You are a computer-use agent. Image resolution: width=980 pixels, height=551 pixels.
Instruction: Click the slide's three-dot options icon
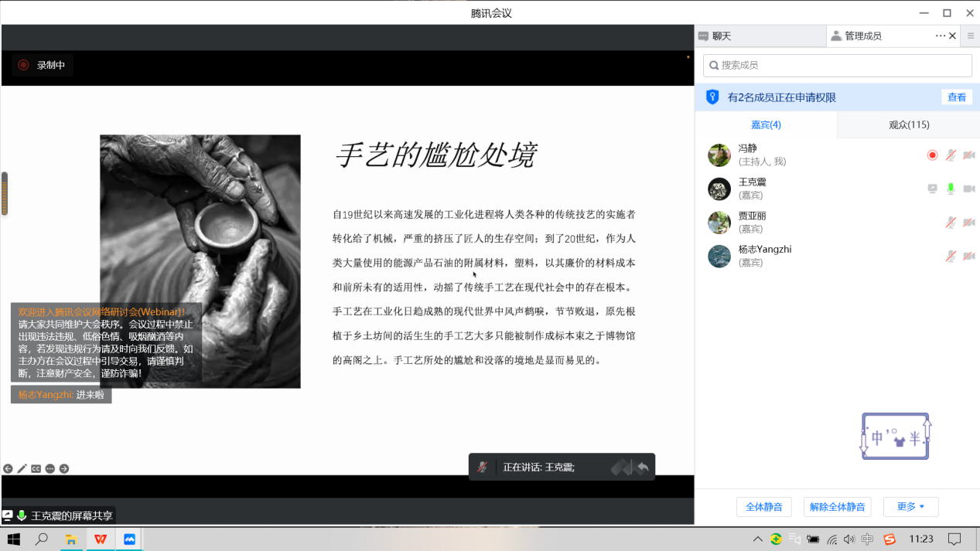pyautogui.click(x=50, y=468)
